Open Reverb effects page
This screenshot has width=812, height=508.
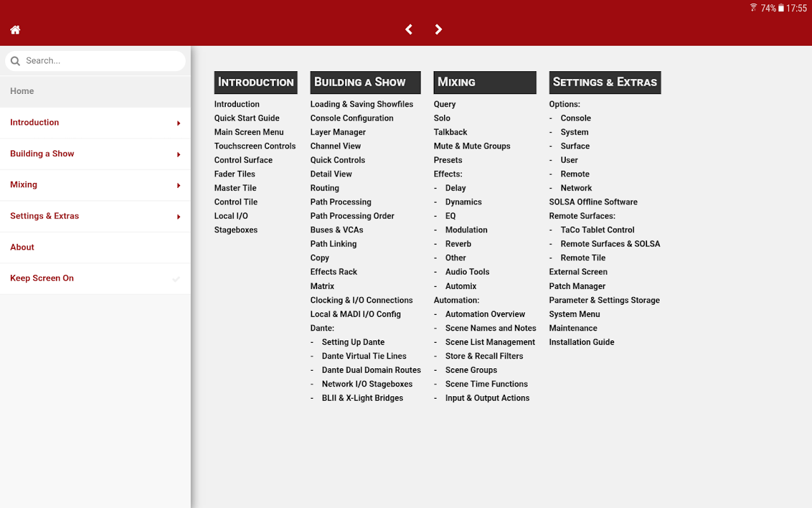[458, 244]
